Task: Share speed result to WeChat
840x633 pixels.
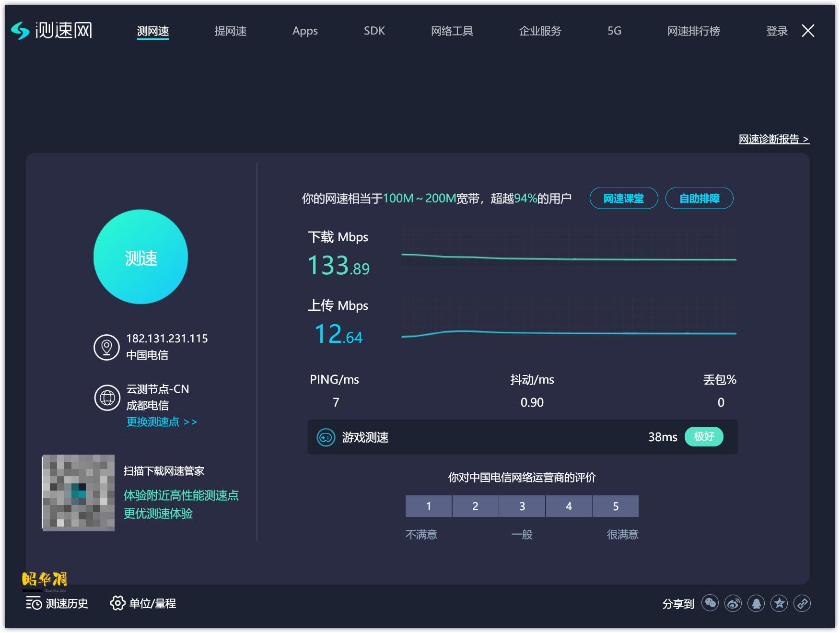Action: (710, 604)
